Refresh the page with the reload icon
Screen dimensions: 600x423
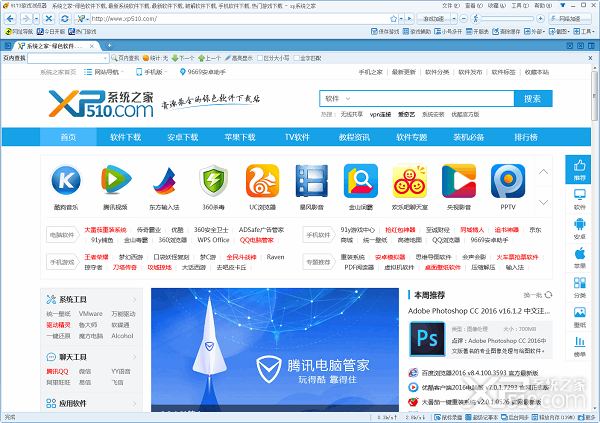(x=65, y=18)
